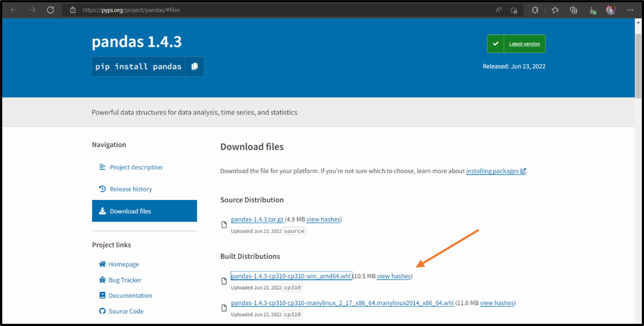
Task: Go to Release history section
Action: 130,189
